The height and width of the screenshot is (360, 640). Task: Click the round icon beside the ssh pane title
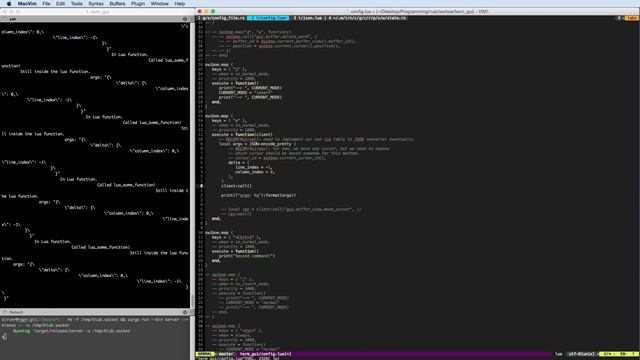[4, 19]
